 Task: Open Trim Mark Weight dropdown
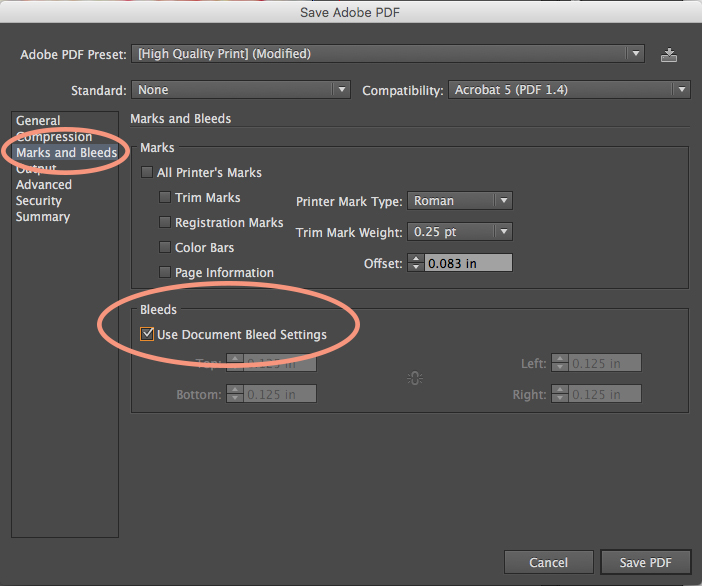click(460, 232)
